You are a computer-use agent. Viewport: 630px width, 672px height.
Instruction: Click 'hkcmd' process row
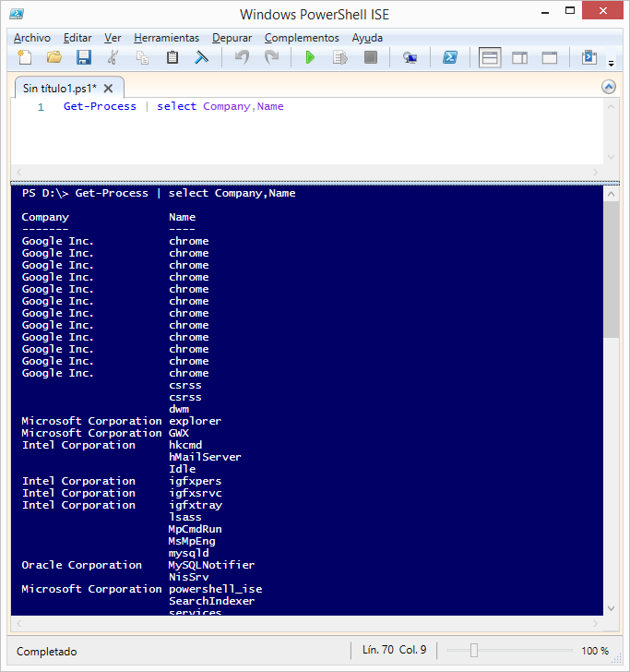pos(185,445)
